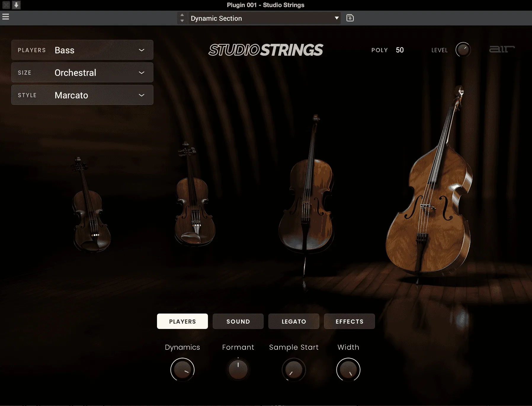Click the Level knob
The width and height of the screenshot is (532, 406).
click(463, 50)
